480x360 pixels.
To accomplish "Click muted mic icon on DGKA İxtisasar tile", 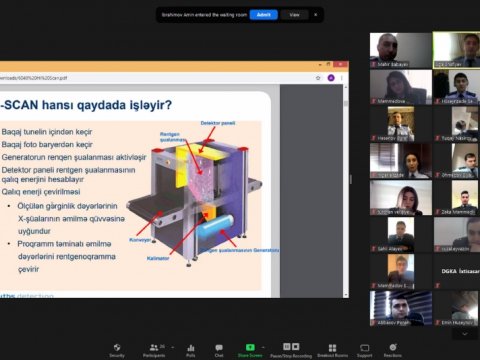I will pos(437,285).
